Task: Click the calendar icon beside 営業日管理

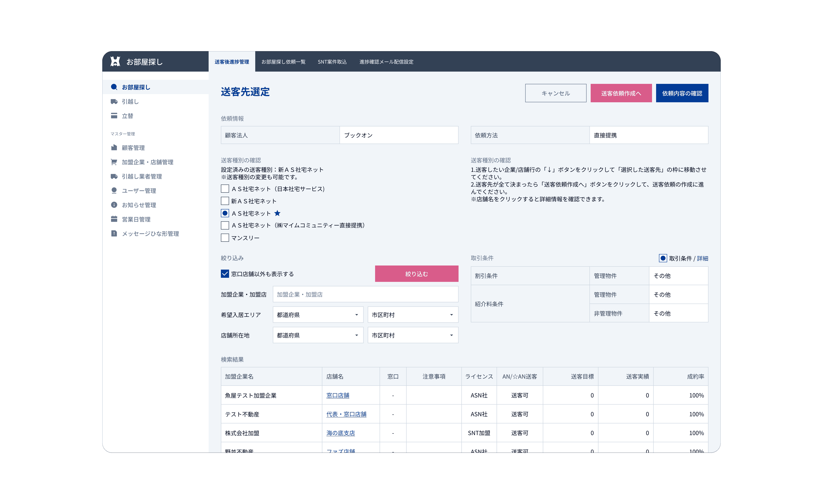Action: [114, 219]
